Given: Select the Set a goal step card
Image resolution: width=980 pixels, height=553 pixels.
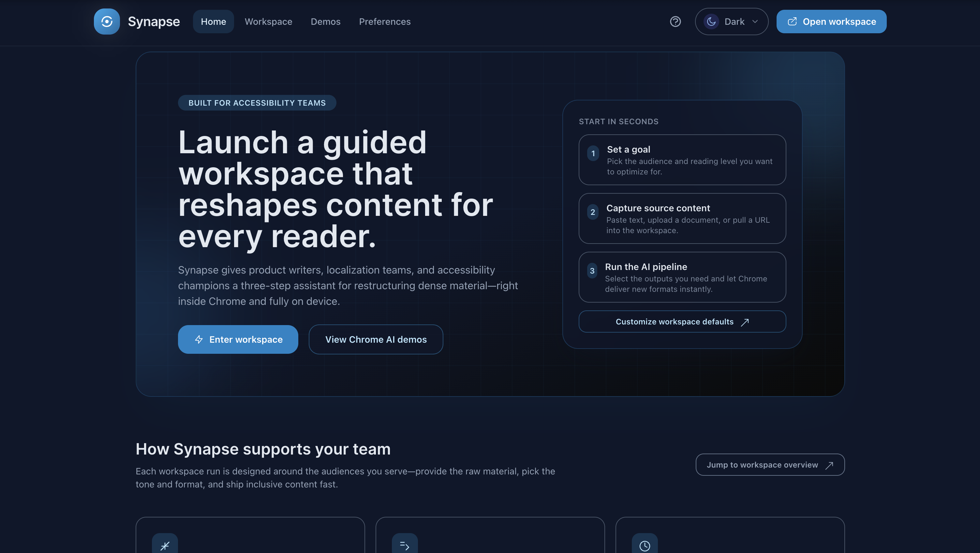Looking at the screenshot, I should coord(682,160).
